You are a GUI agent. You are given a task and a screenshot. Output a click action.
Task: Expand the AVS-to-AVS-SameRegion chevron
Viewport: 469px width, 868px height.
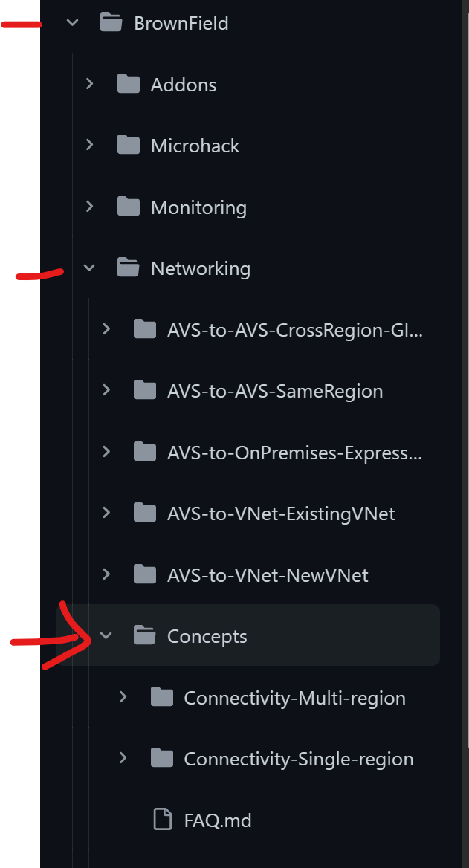coord(106,390)
